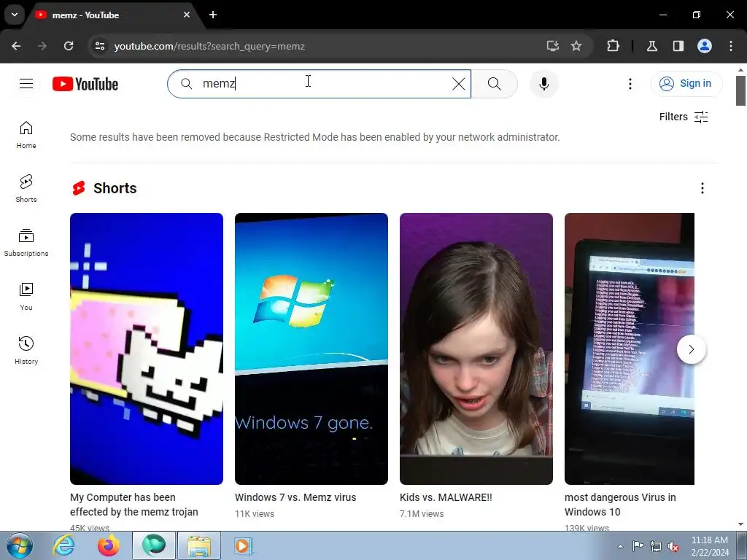This screenshot has height=560, width=747.
Task: Open the Windows 7 gone short thumbnail
Action: (x=311, y=349)
